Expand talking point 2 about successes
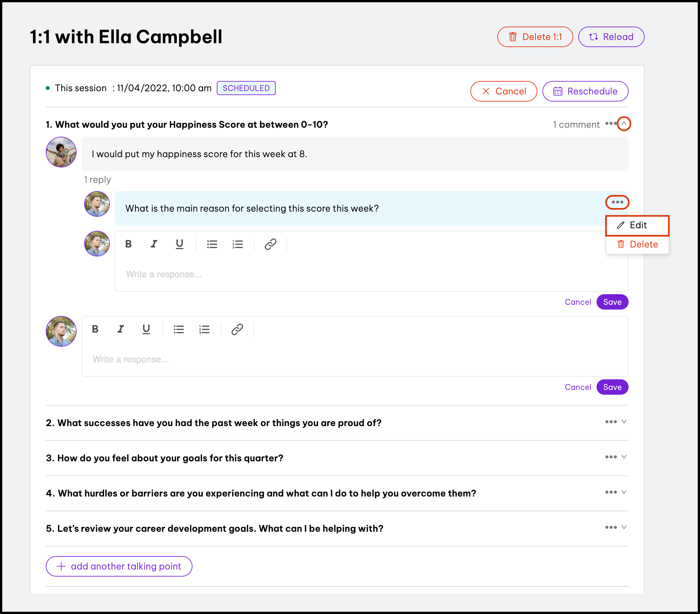The height and width of the screenshot is (614, 700). point(624,422)
